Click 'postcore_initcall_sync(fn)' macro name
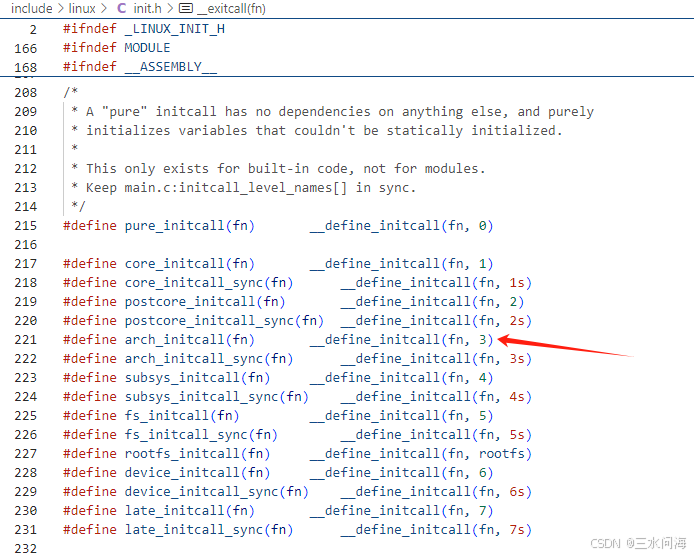The width and height of the screenshot is (694, 557). 224,321
